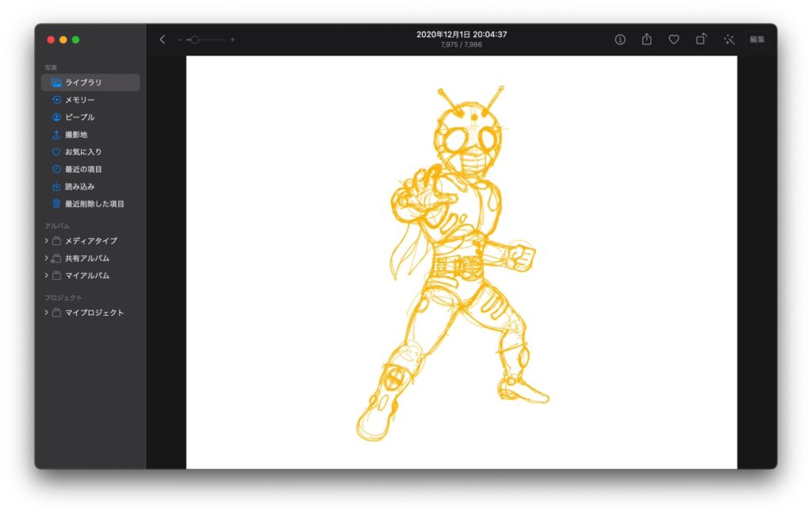Go back using the toolbar back chevron
Viewport: 812px width, 515px height.
pos(162,40)
